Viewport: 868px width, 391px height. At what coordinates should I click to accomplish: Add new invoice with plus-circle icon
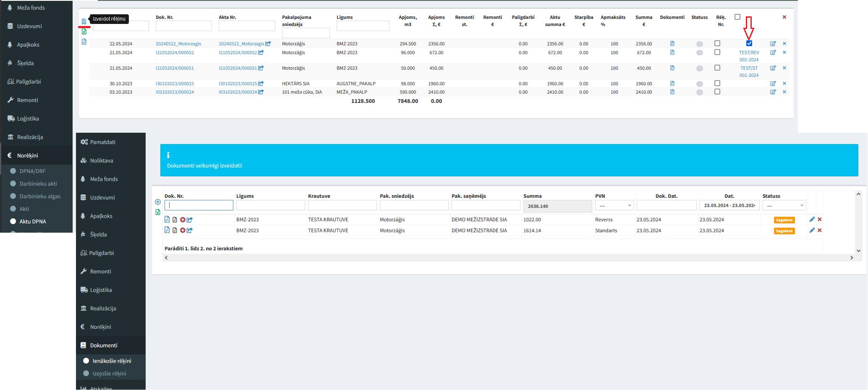158,202
